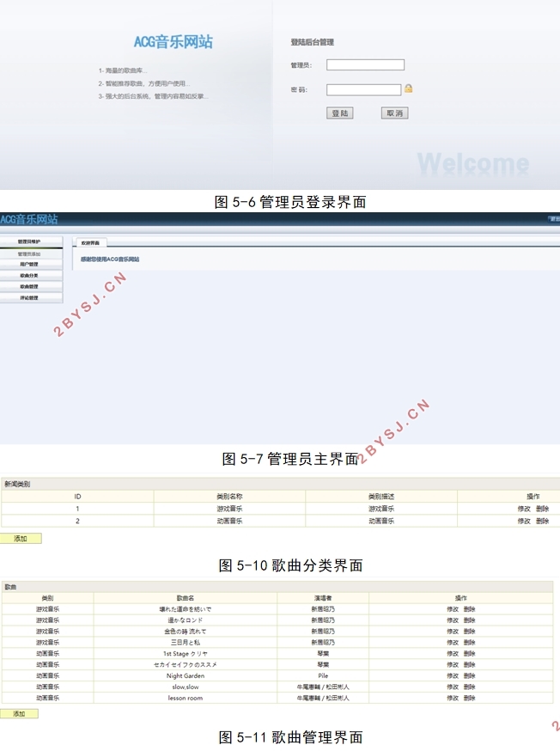The width and height of the screenshot is (560, 751).
Task: Click 删除 for song 1st Stage クリヤ
Action: pos(470,653)
